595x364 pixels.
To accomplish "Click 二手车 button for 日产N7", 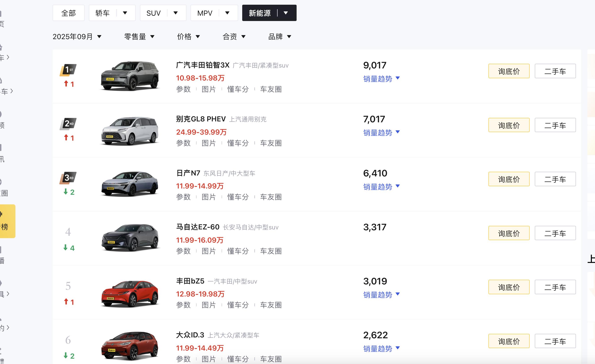I will tap(555, 179).
